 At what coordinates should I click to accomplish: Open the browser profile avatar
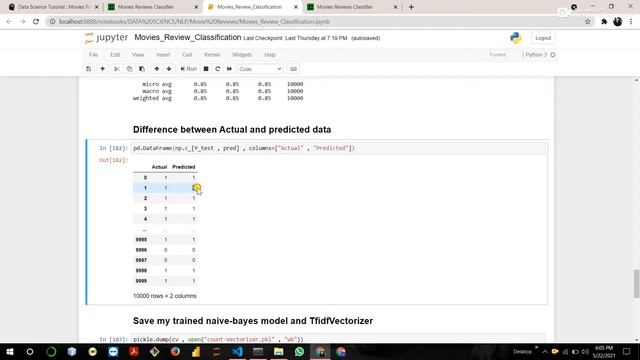pyautogui.click(x=618, y=22)
